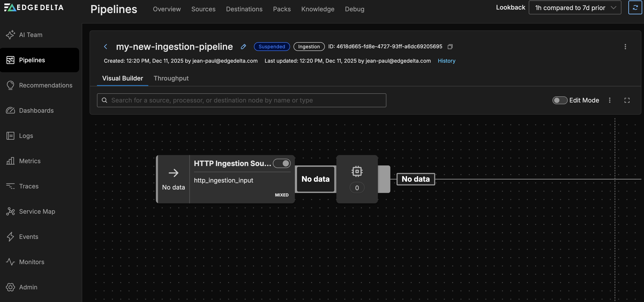Open Metrics from the sidebar
Screen dimensions: 644x302
tap(30, 161)
